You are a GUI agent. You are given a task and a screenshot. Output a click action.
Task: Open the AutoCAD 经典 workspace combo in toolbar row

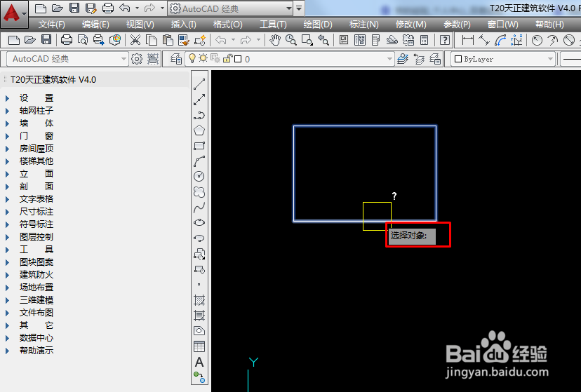pos(67,59)
